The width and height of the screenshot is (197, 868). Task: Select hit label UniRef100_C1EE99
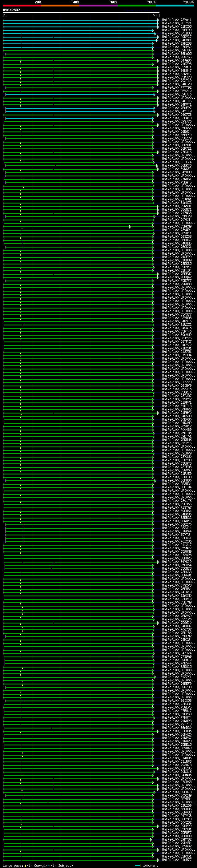pos(177,30)
